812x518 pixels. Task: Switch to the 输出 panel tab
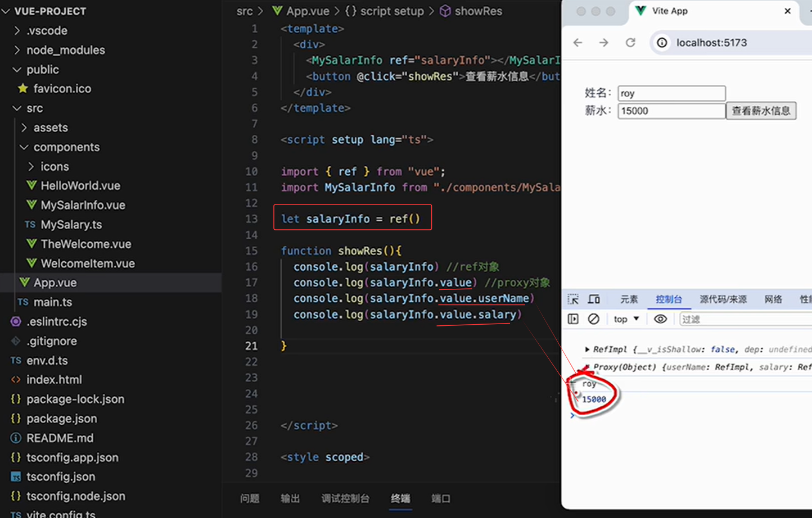[x=290, y=498]
